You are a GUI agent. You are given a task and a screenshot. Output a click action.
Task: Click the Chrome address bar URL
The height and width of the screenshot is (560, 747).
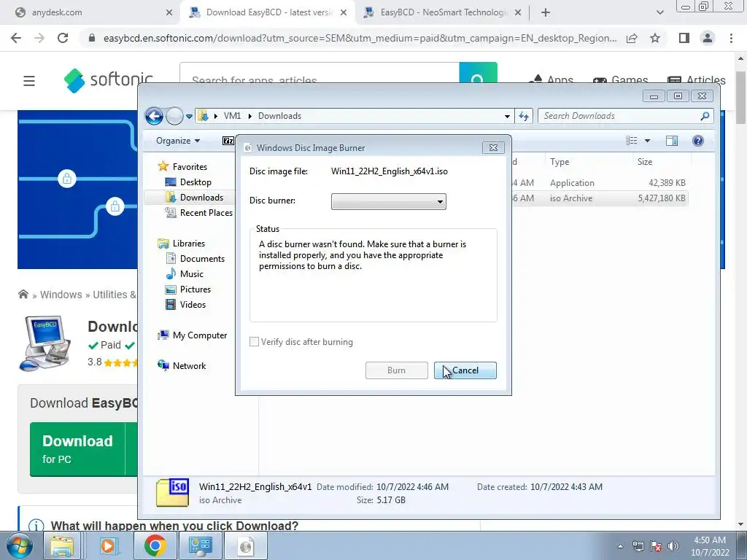360,38
